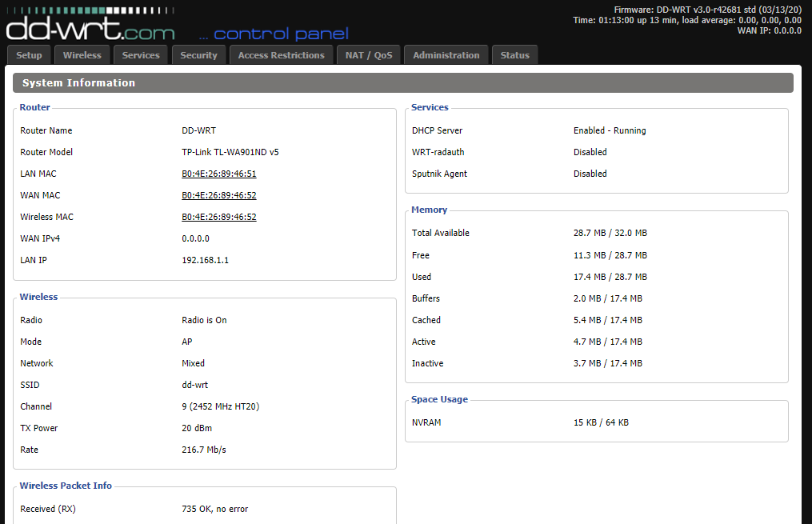Click the Received (RX) value 735 OK, no error
The image size is (812, 524).
pyautogui.click(x=215, y=509)
